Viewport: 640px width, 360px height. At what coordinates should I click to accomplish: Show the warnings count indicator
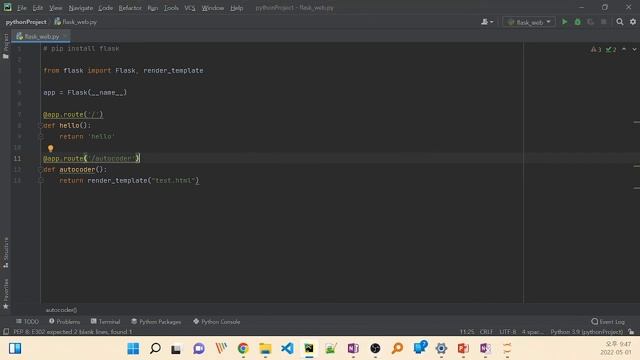596,49
